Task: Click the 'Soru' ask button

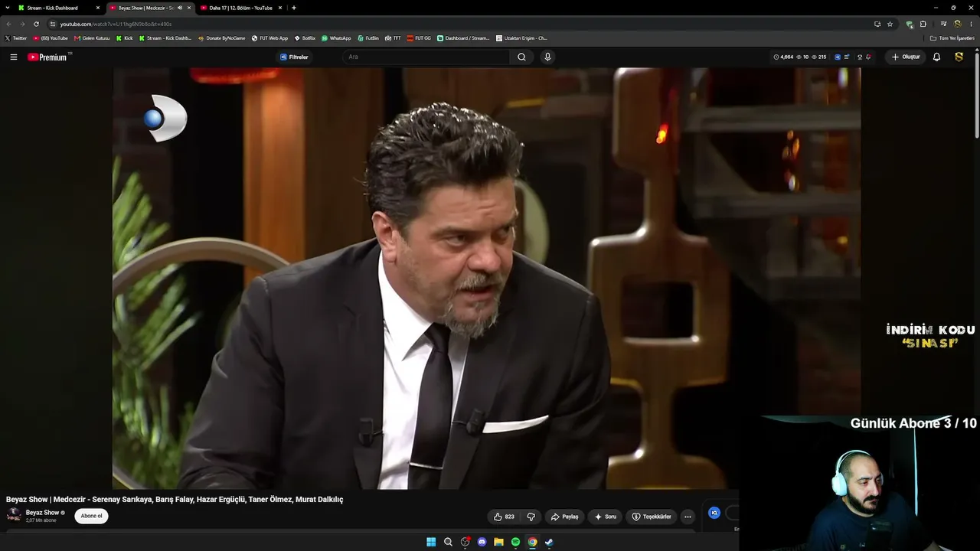Action: click(x=605, y=517)
